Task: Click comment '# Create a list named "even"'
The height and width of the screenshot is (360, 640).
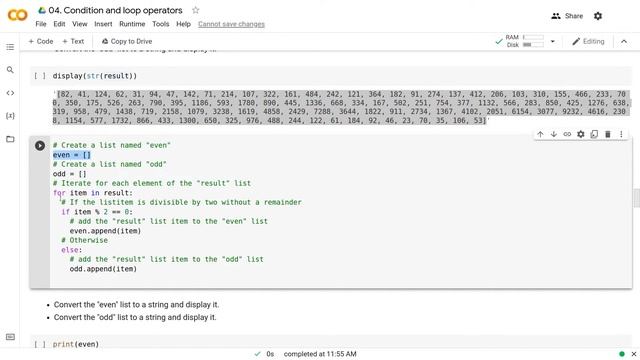Action: point(111,145)
